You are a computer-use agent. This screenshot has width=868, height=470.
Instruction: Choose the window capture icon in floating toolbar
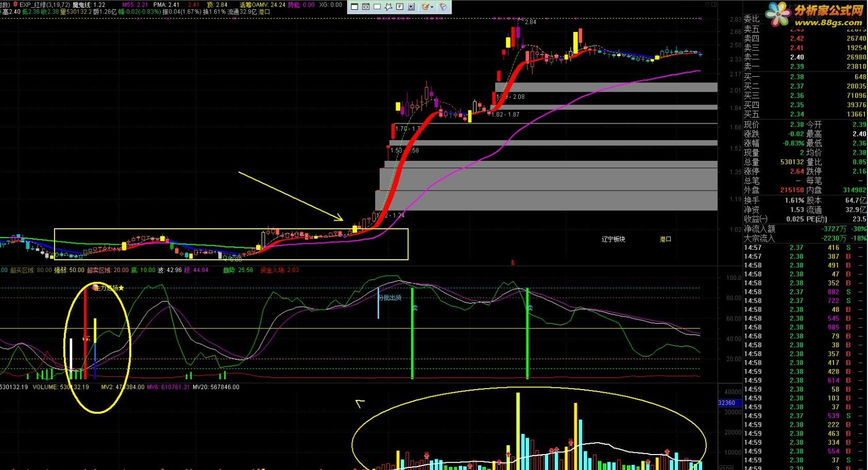pos(365,7)
